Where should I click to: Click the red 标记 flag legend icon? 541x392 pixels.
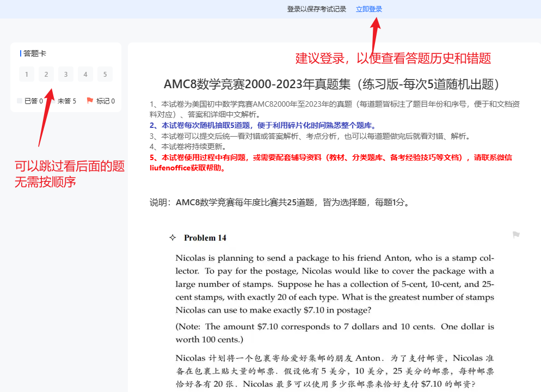[90, 101]
